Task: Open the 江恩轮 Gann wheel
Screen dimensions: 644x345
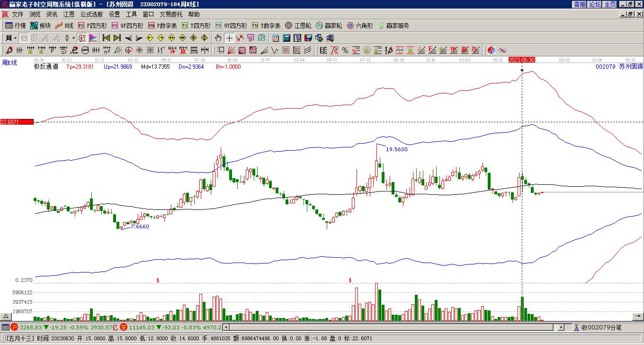Action: [x=298, y=26]
